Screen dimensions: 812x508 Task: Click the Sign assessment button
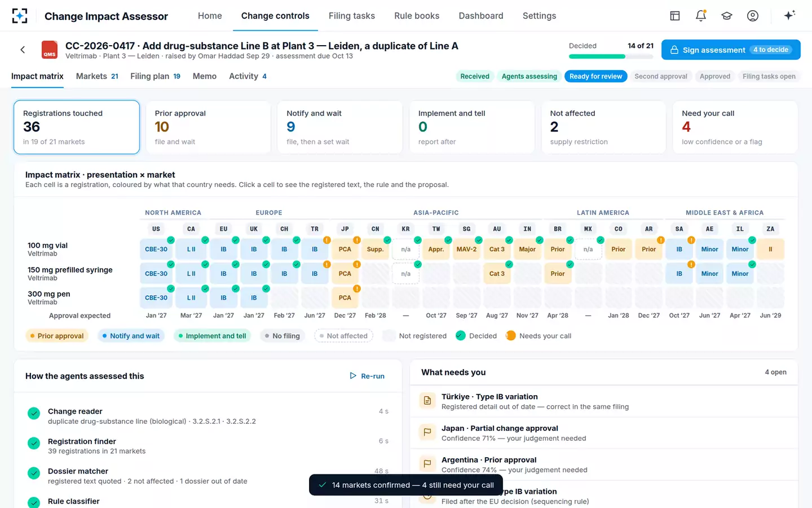(731, 50)
